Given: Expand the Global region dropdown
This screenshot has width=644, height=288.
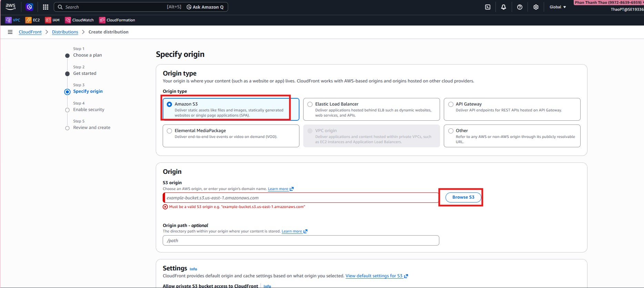Looking at the screenshot, I should point(557,7).
